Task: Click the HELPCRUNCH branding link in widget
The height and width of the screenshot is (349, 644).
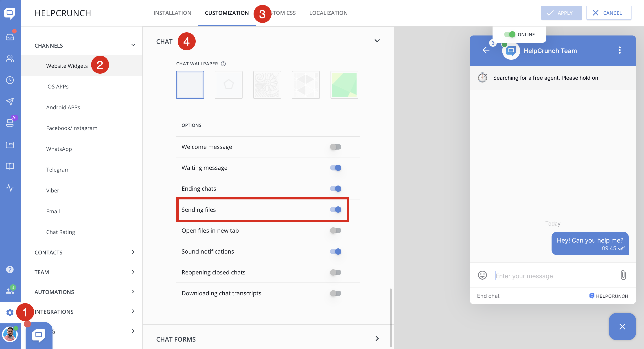Action: [609, 296]
